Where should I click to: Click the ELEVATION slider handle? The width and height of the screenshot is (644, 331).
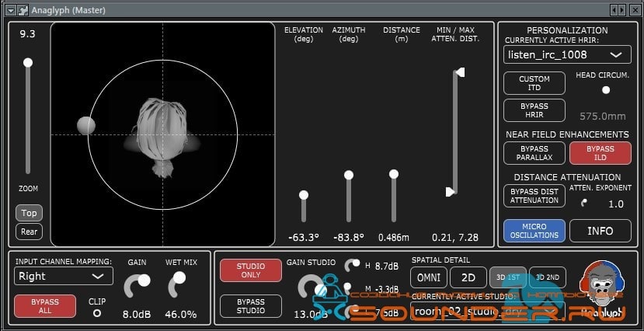tap(304, 195)
